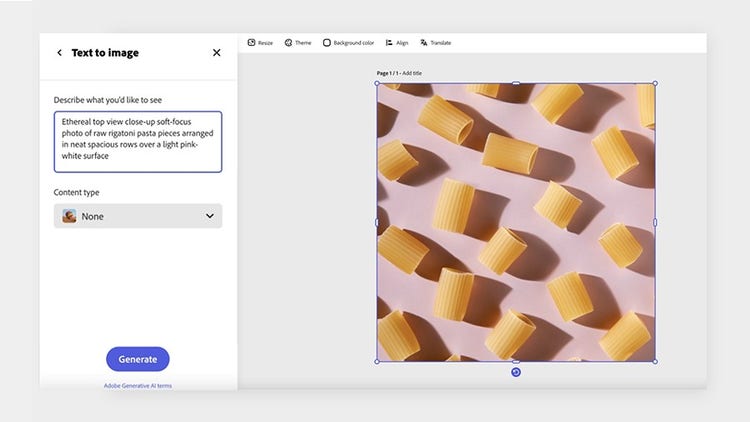The height and width of the screenshot is (422, 750).
Task: Click the left-edge middle handle of the image
Action: 377,222
